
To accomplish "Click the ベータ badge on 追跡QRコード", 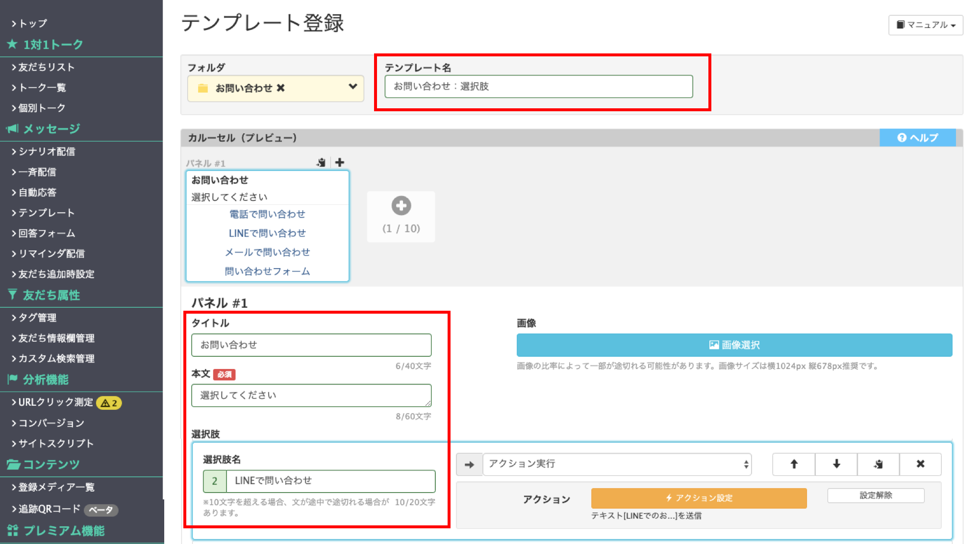I will point(101,510).
